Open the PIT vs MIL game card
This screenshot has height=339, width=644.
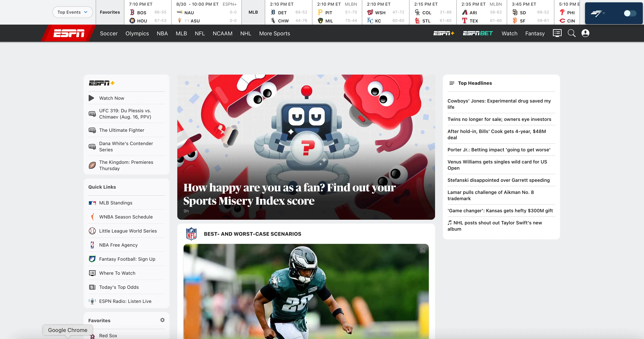[337, 12]
